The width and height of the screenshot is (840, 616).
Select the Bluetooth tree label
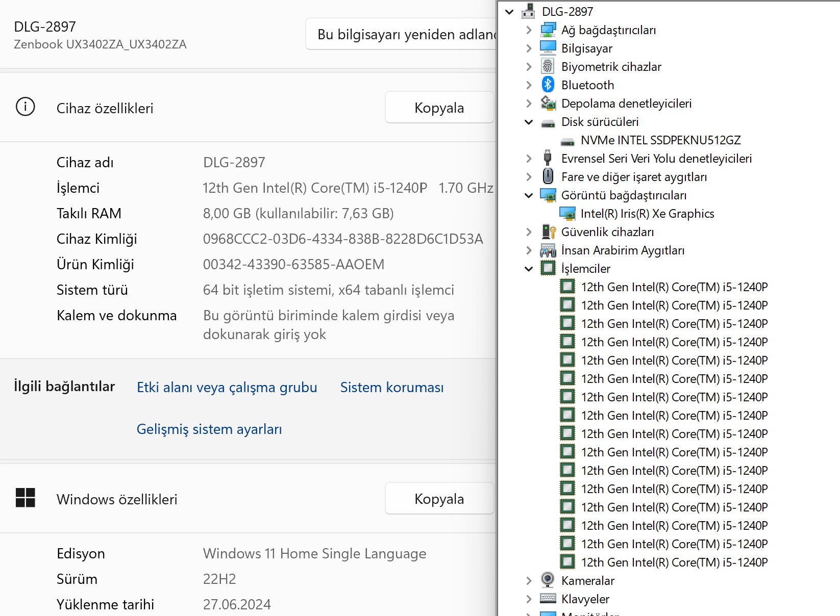[588, 85]
